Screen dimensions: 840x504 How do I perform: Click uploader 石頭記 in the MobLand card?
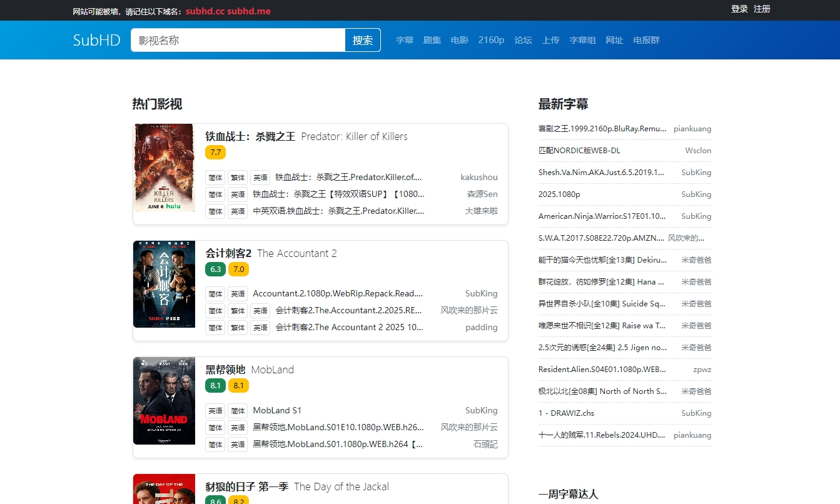485,444
